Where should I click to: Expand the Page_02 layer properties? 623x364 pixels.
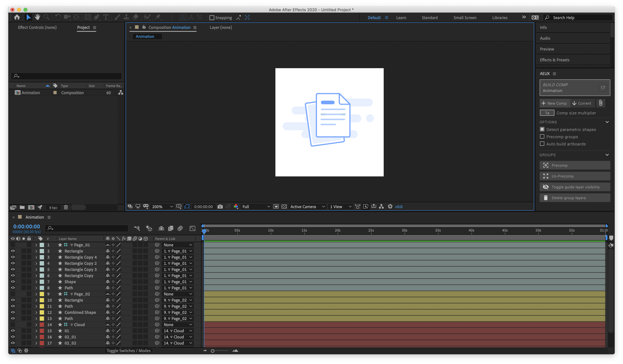pos(36,294)
